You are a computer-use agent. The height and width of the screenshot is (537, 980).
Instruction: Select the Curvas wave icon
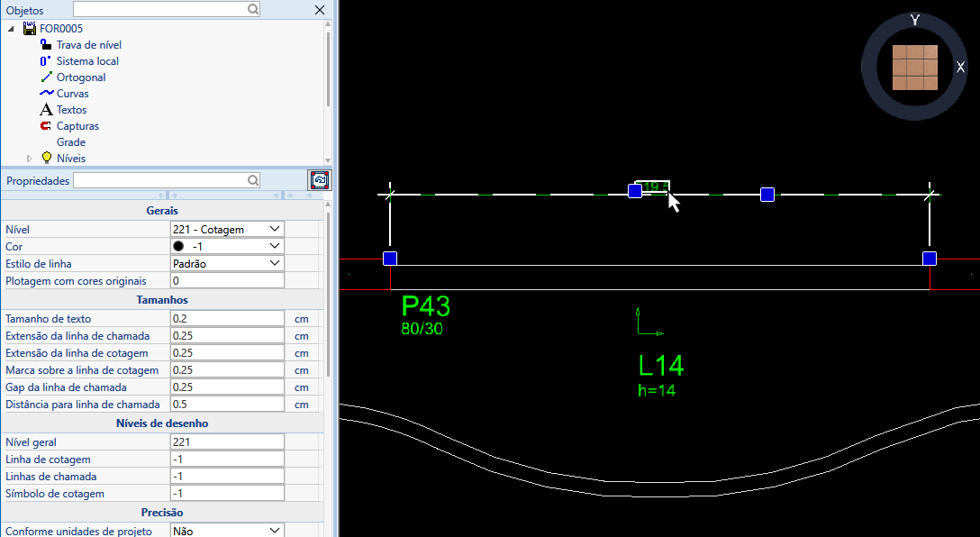coord(46,94)
